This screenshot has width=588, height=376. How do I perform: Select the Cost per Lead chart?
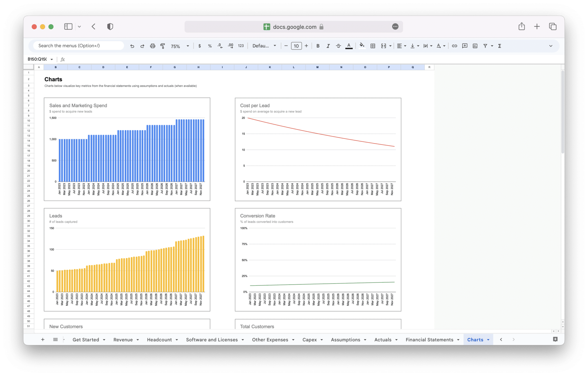pos(318,149)
